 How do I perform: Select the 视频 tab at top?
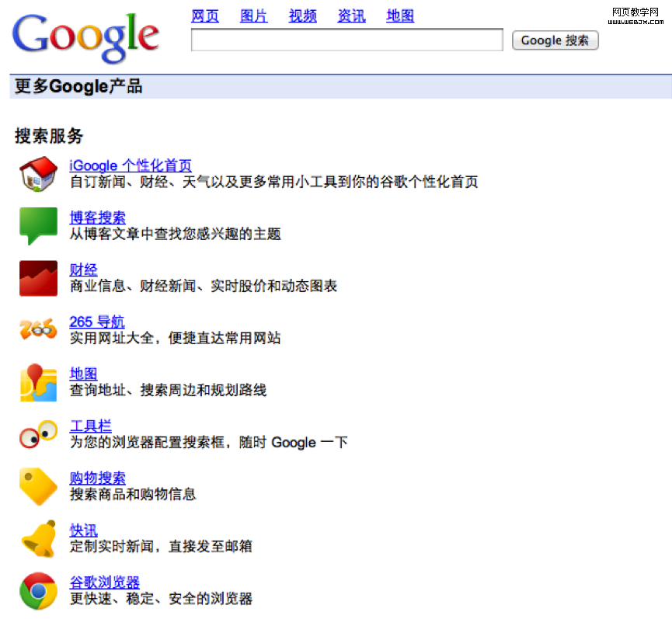(x=303, y=16)
